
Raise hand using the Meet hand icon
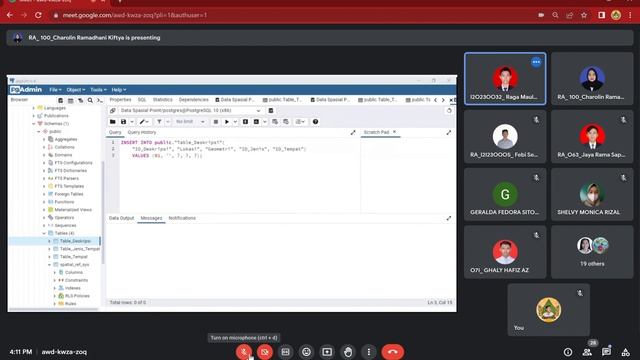pos(348,352)
